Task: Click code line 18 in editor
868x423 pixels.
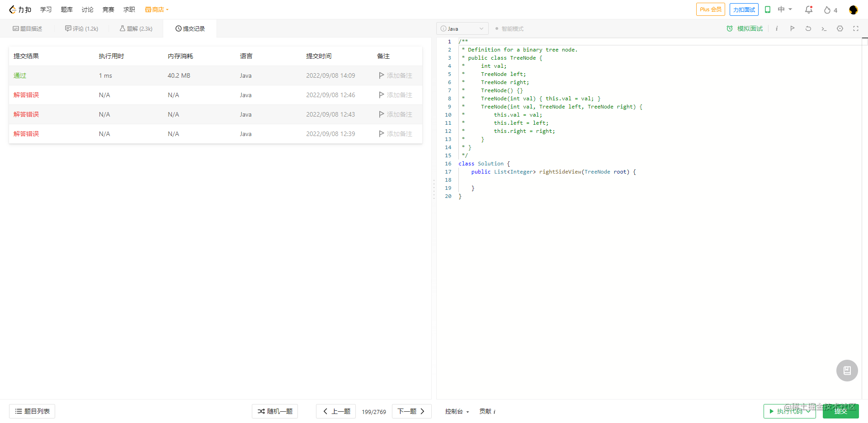Action: point(660,180)
